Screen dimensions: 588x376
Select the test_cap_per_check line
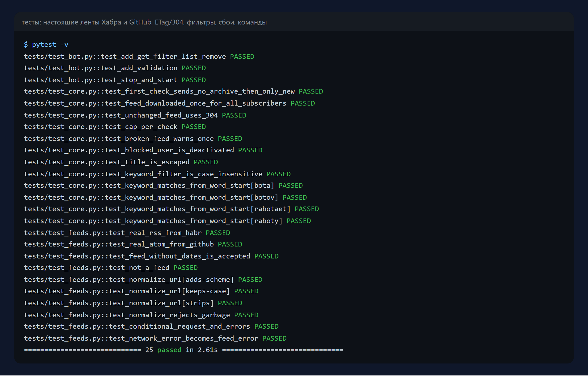[x=115, y=127]
